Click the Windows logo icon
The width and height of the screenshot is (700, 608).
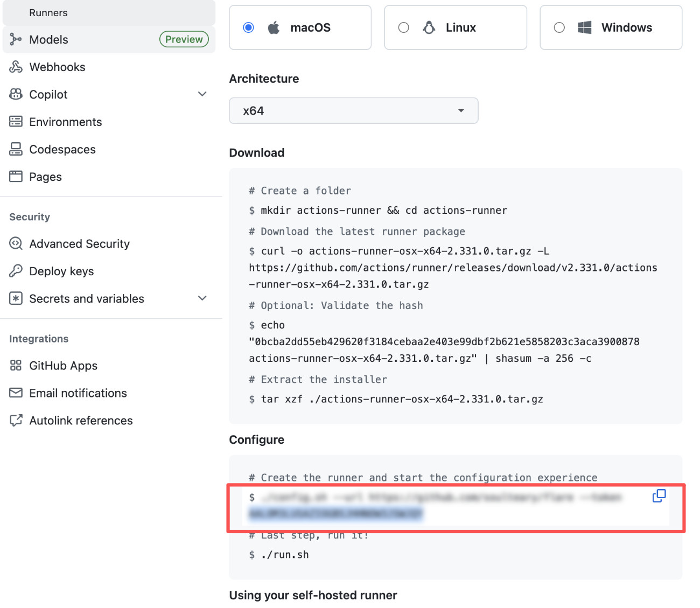pos(585,27)
